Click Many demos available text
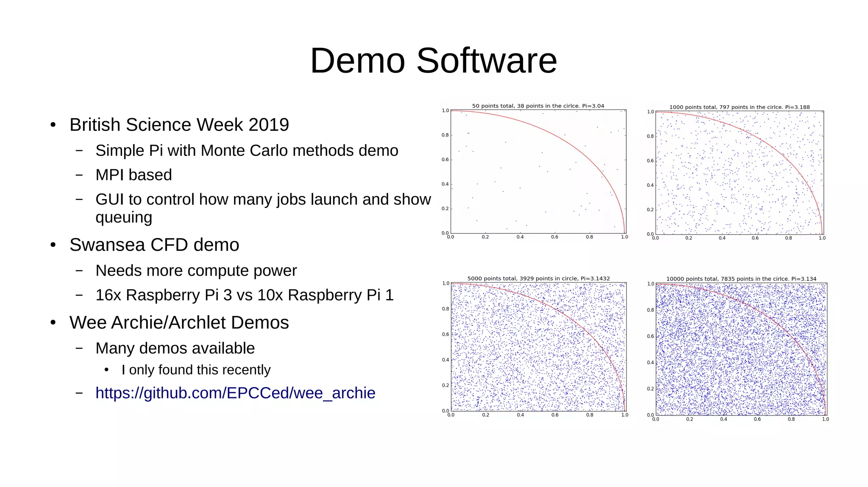 tap(175, 348)
